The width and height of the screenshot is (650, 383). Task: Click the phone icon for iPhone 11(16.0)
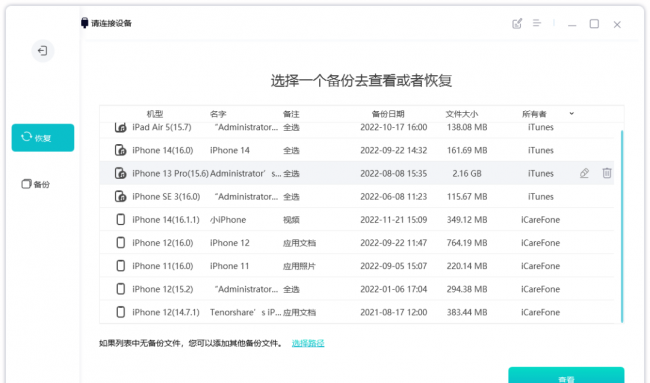coord(121,266)
